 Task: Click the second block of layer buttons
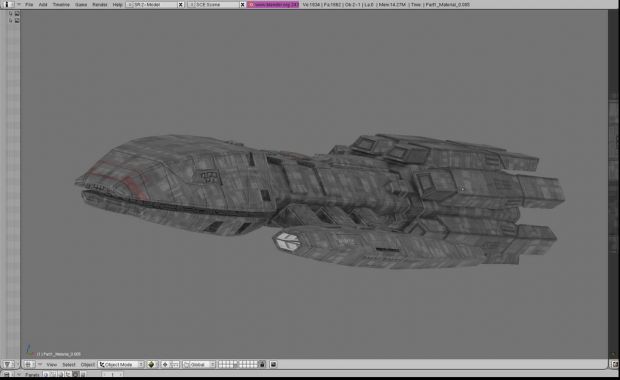pyautogui.click(x=248, y=364)
